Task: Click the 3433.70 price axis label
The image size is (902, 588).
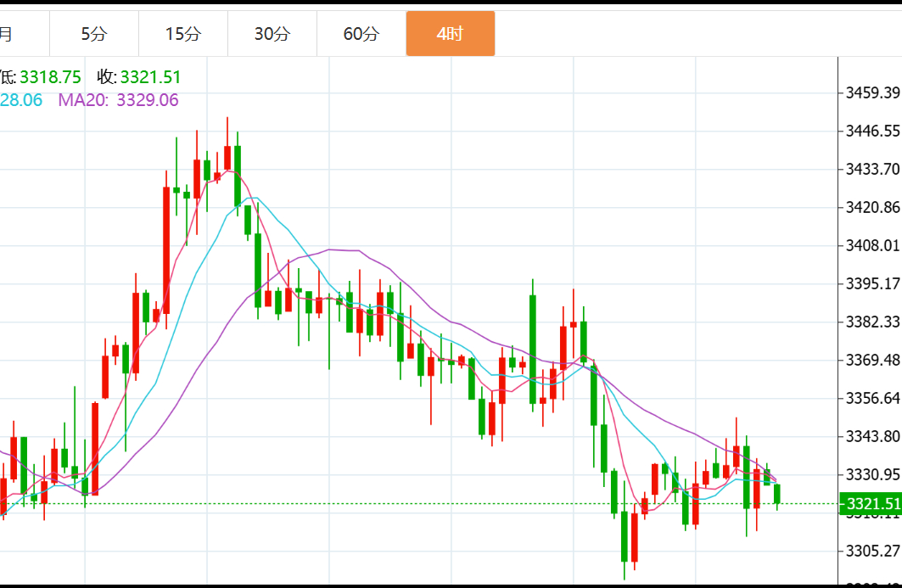Action: click(x=872, y=169)
